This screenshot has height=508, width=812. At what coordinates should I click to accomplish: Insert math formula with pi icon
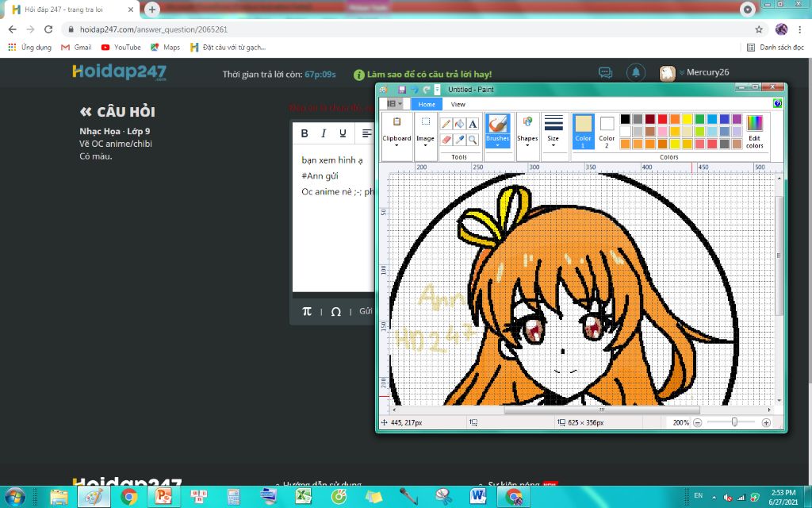pos(307,311)
